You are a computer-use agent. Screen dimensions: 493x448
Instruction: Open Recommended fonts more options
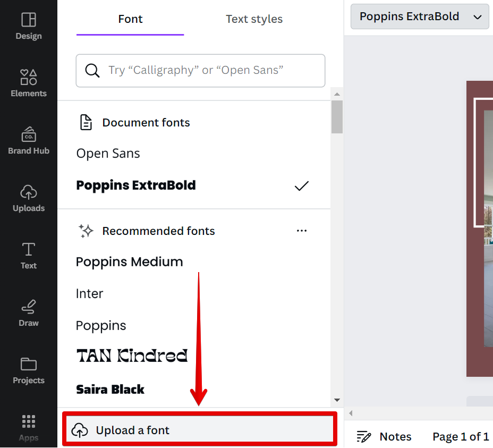pos(302,231)
